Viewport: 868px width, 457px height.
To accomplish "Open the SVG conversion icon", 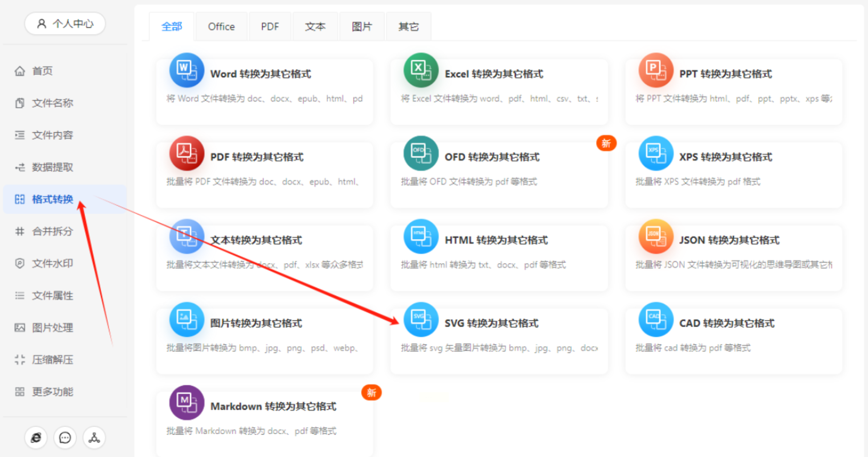I will [x=421, y=320].
